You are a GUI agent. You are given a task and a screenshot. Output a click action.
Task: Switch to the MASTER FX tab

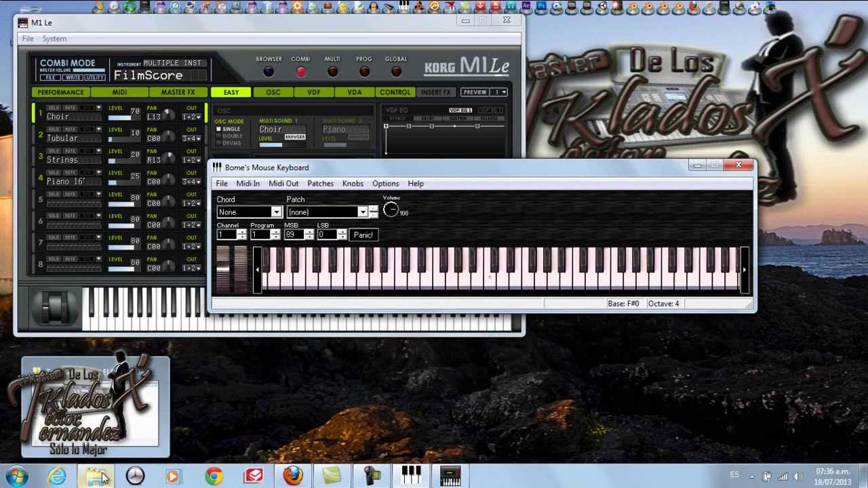[x=178, y=92]
